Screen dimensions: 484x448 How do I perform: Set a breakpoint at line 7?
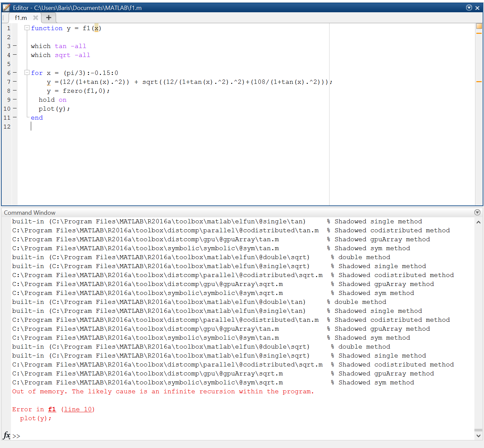click(15, 82)
